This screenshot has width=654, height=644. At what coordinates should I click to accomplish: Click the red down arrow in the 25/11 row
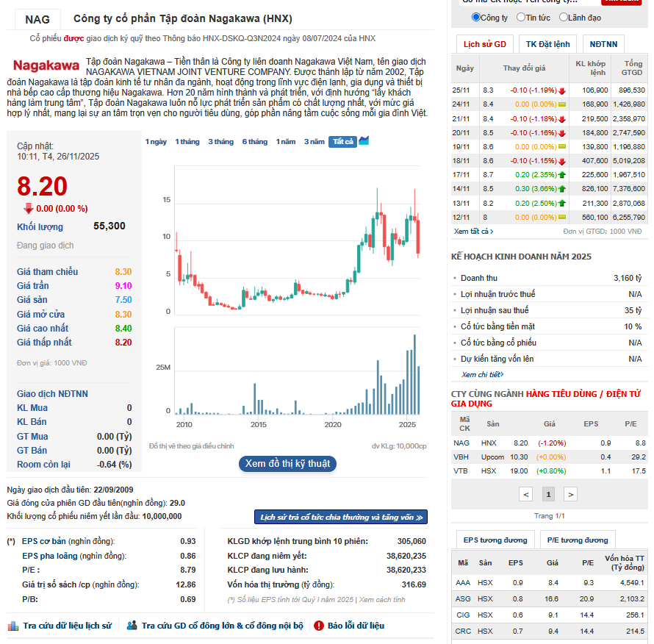click(x=562, y=90)
